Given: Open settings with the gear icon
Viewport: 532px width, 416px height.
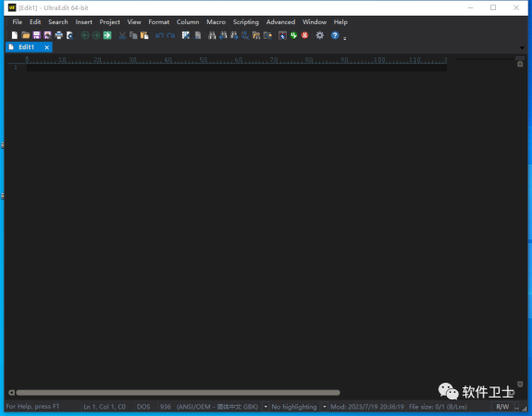Looking at the screenshot, I should pos(319,35).
